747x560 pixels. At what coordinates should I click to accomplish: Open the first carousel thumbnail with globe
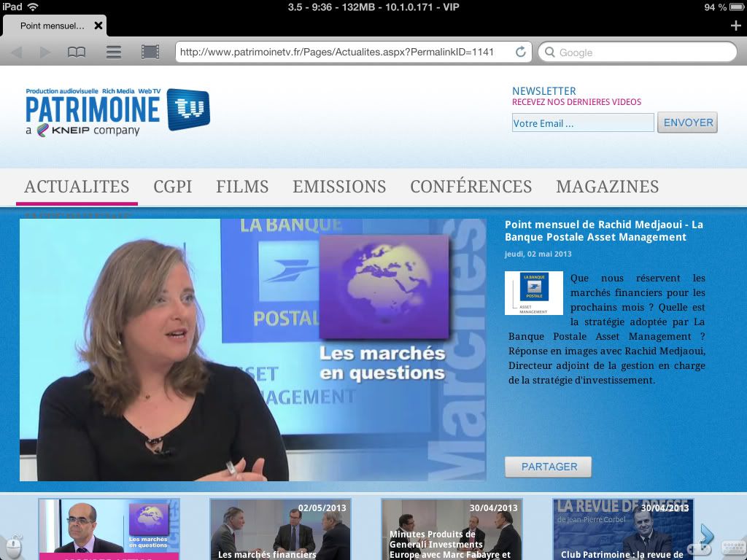click(x=109, y=529)
